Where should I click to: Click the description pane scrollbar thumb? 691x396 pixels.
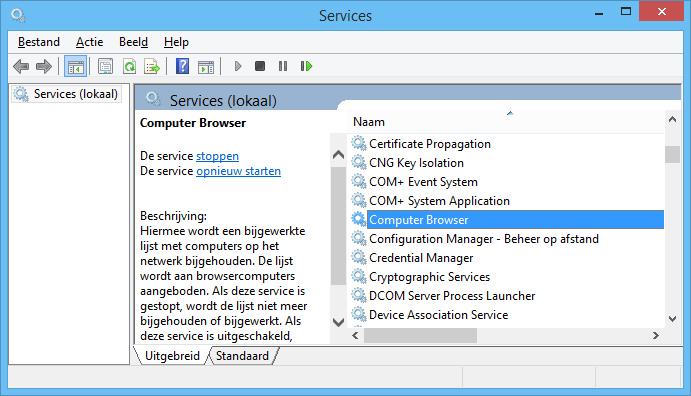[338, 226]
